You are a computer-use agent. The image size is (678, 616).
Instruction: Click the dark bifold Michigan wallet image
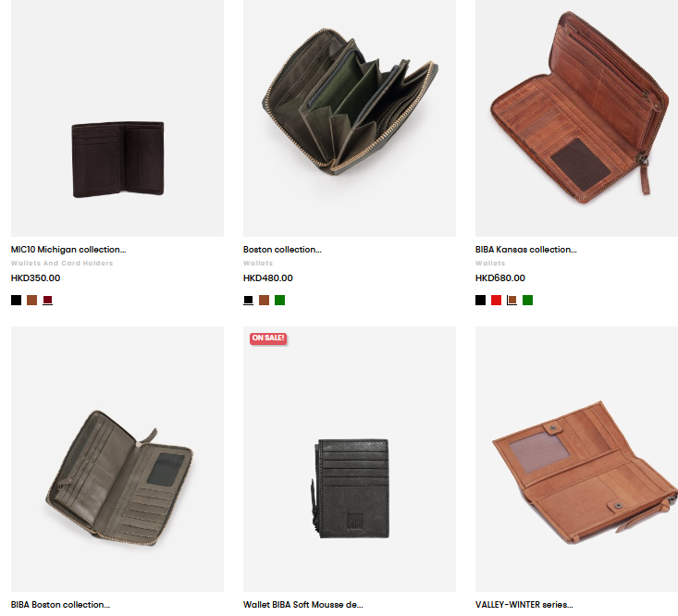click(x=117, y=118)
